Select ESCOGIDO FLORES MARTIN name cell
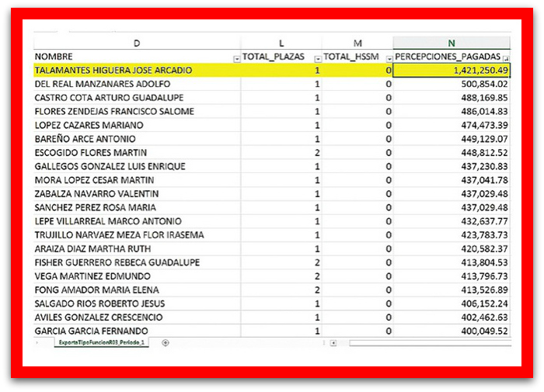 tap(91, 153)
